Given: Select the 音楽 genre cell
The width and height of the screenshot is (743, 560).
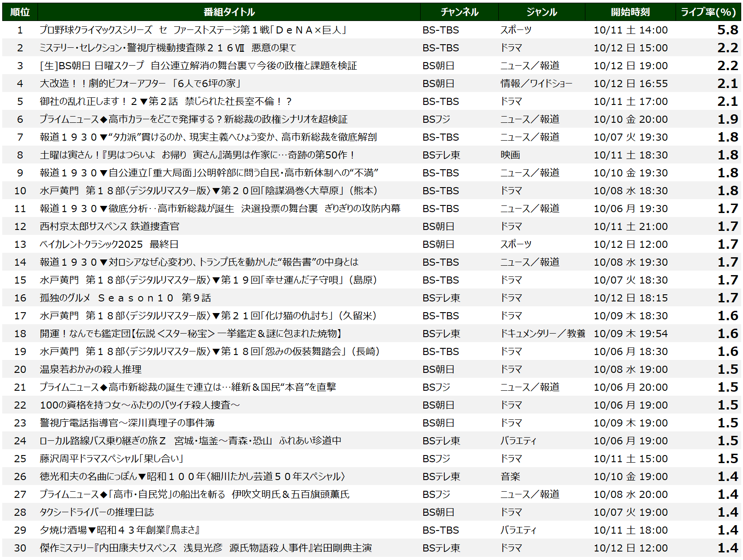Looking at the screenshot, I should tap(510, 476).
